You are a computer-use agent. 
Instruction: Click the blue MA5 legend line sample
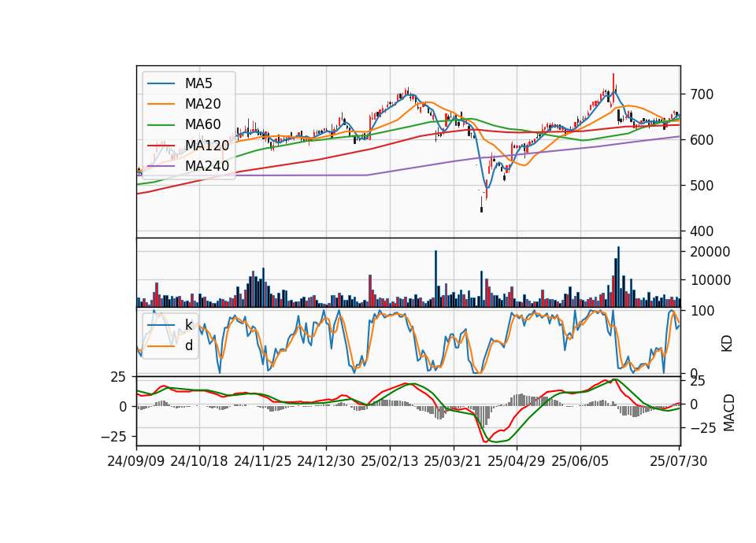point(161,84)
